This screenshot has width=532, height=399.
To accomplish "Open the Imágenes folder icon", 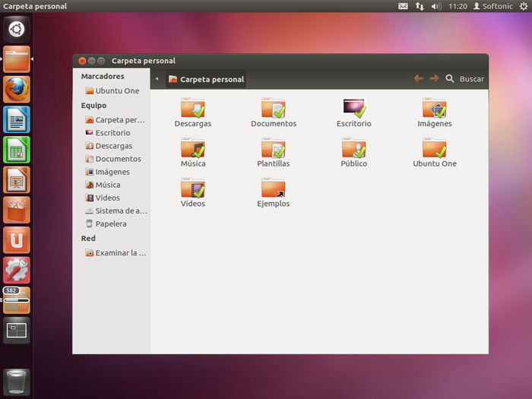I will tap(434, 109).
